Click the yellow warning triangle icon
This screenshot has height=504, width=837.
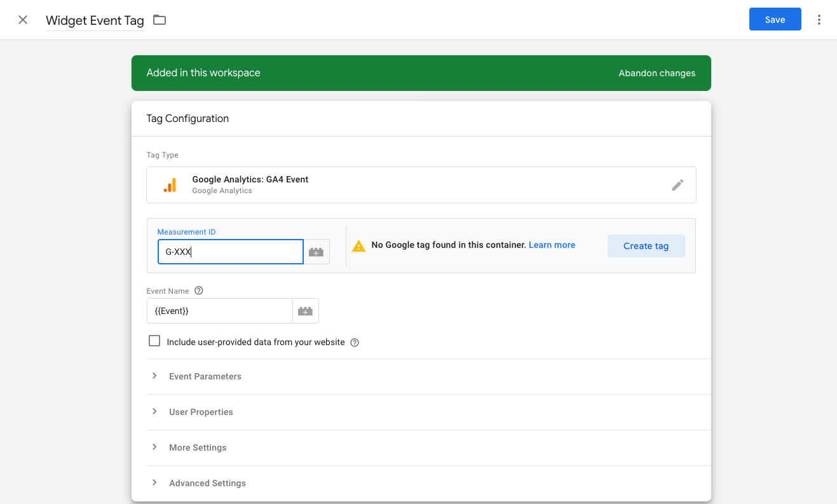coord(359,245)
